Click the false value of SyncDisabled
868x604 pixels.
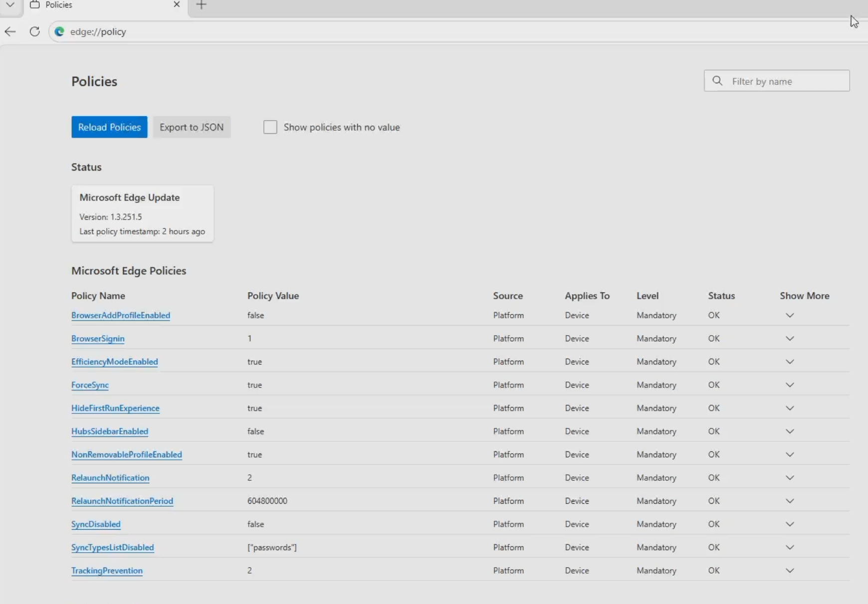(x=256, y=524)
